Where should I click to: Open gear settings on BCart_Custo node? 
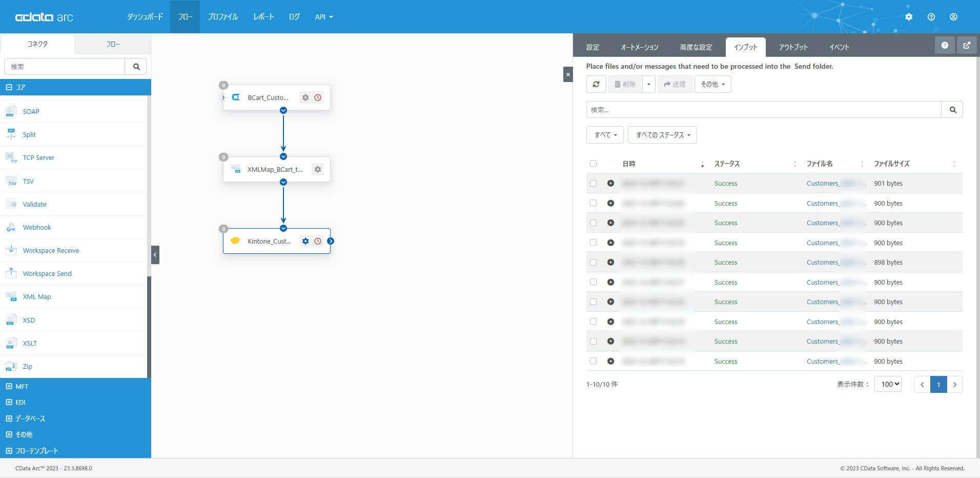pos(305,97)
